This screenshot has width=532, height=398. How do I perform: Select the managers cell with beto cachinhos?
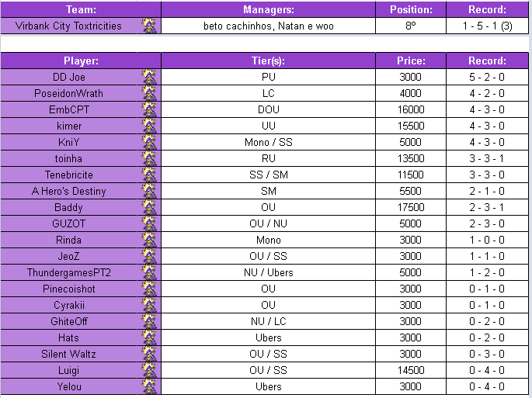(x=268, y=26)
